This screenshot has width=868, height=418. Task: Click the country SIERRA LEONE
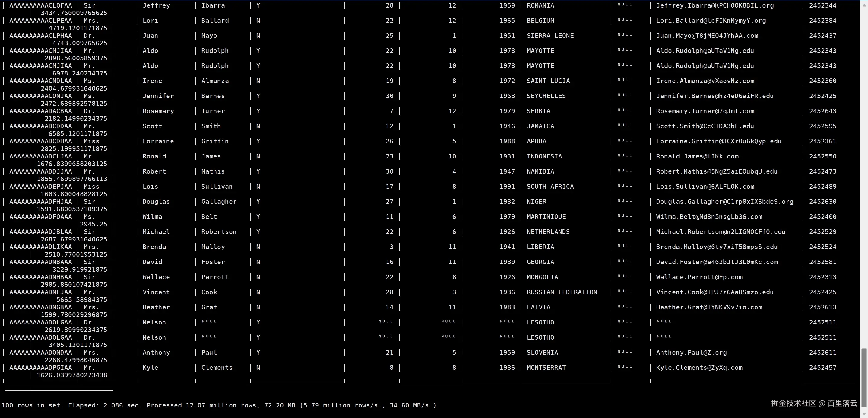click(550, 36)
